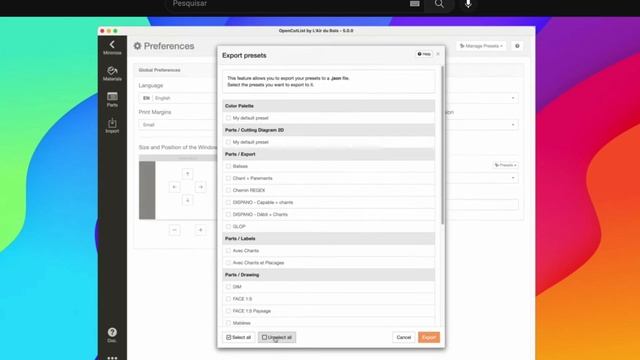Click the plus button to enlarge window
This screenshot has height=360, width=640.
pos(200,230)
